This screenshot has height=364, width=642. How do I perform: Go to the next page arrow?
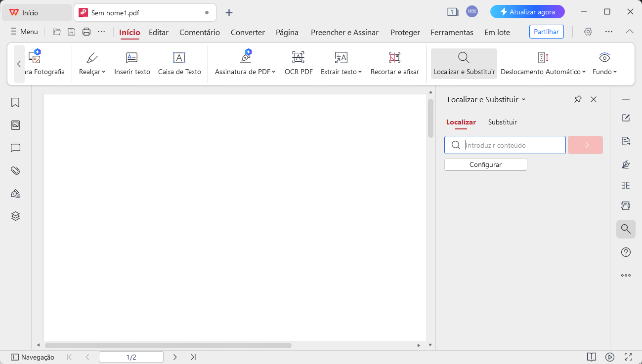(x=175, y=357)
